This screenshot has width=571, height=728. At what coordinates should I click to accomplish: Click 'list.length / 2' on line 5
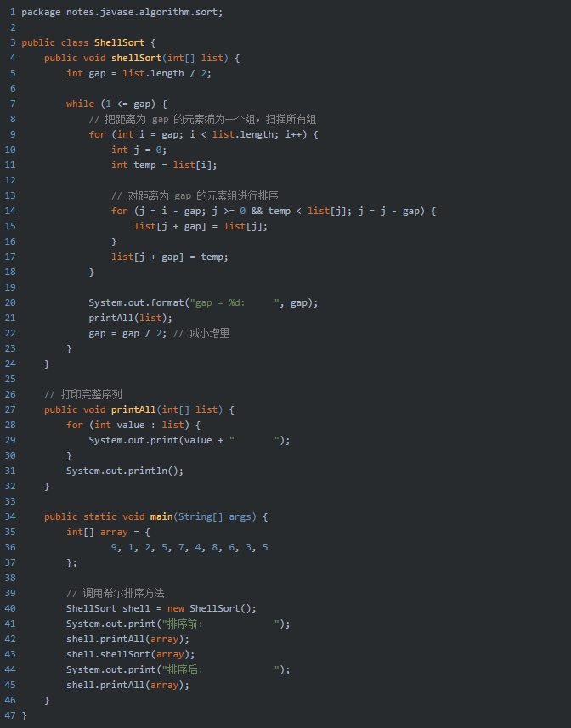click(x=165, y=73)
